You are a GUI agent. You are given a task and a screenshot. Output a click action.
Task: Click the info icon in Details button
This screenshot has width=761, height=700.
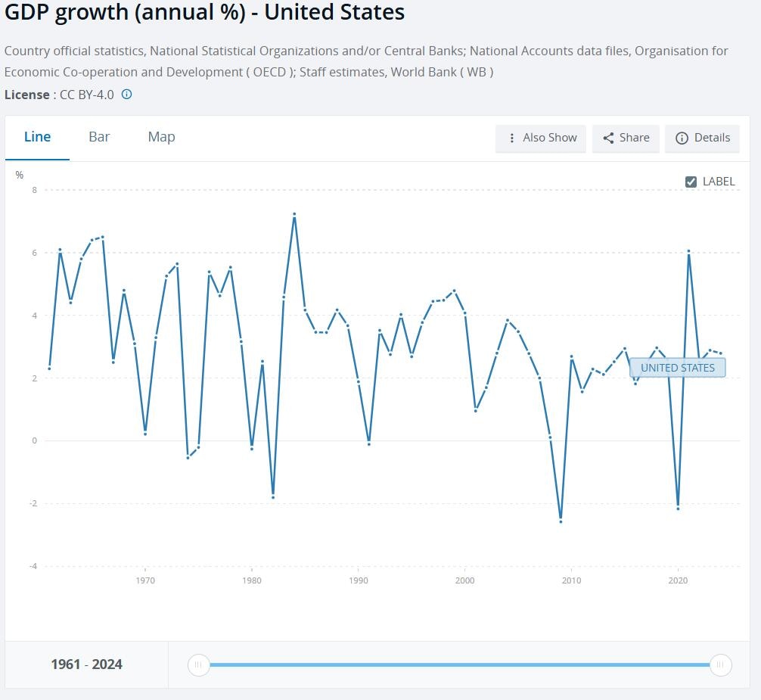pyautogui.click(x=682, y=138)
